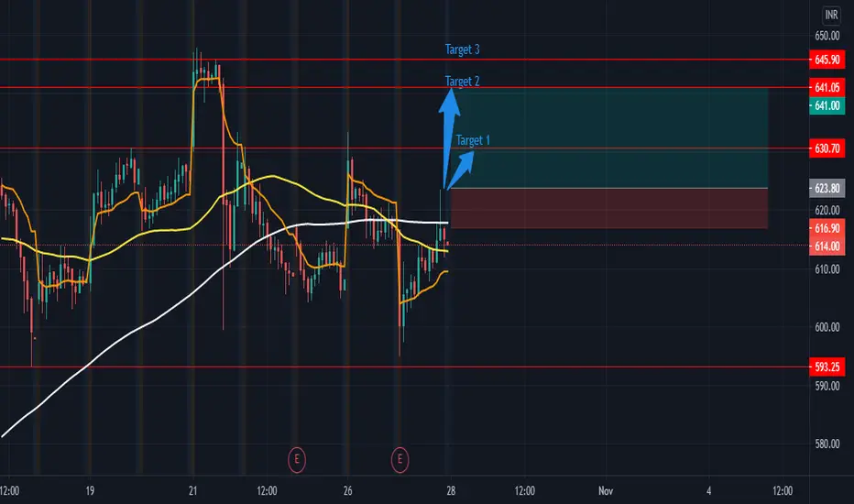Viewport: 854px width, 504px height.
Task: Click the INR currency label
Action: [831, 15]
